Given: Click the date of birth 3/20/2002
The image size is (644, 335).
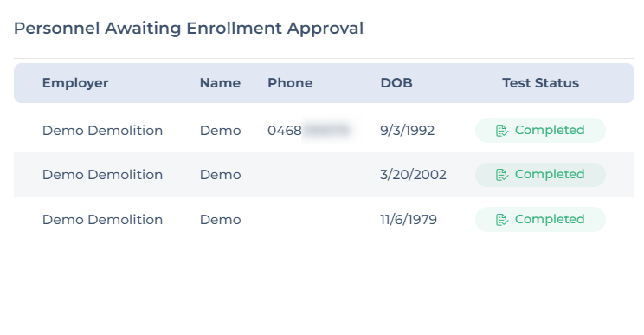Looking at the screenshot, I should tap(413, 175).
